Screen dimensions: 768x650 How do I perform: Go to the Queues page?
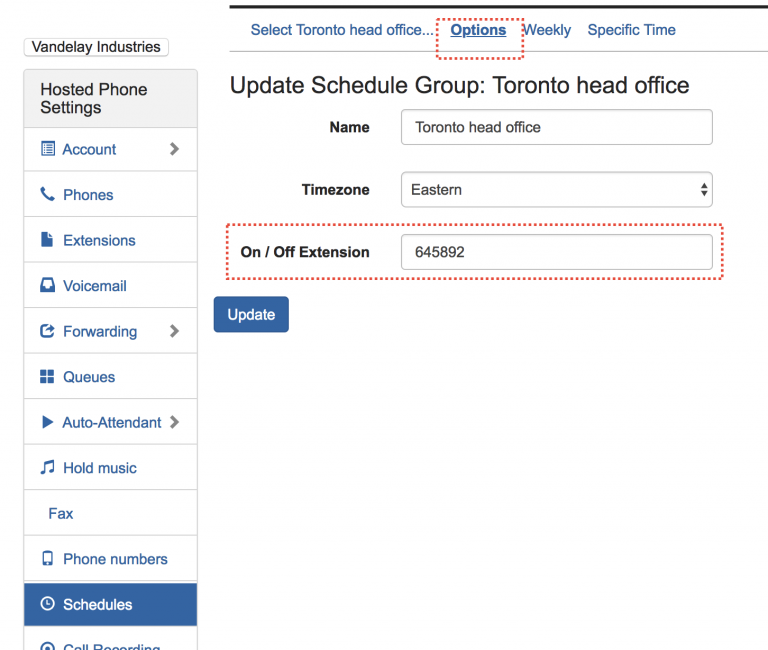pos(110,377)
